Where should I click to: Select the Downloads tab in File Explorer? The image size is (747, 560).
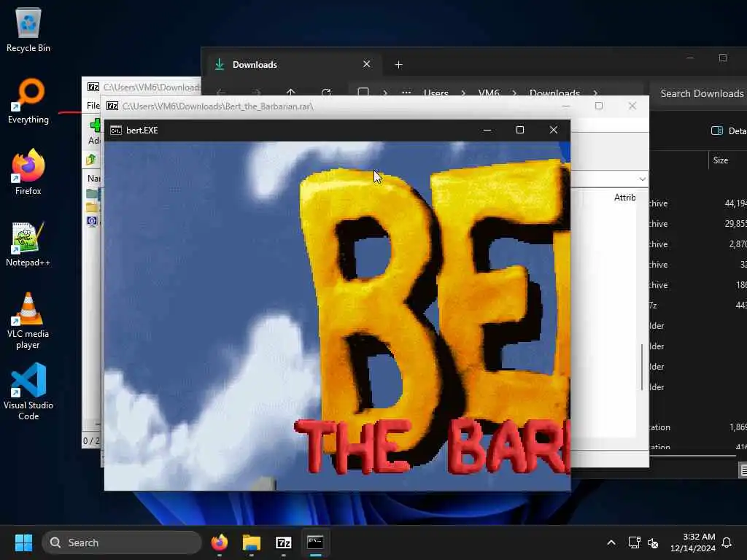coord(292,64)
